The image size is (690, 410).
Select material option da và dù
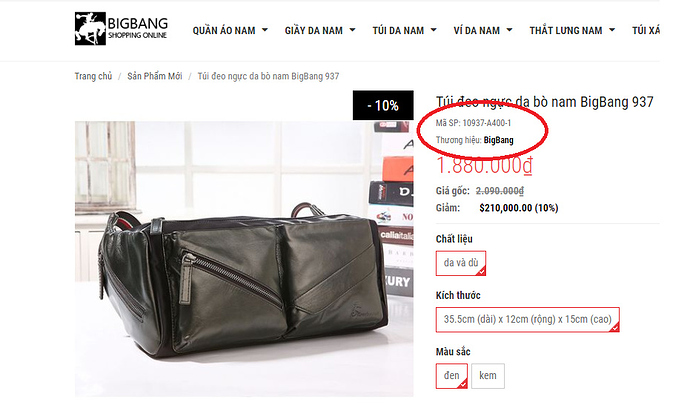461,263
